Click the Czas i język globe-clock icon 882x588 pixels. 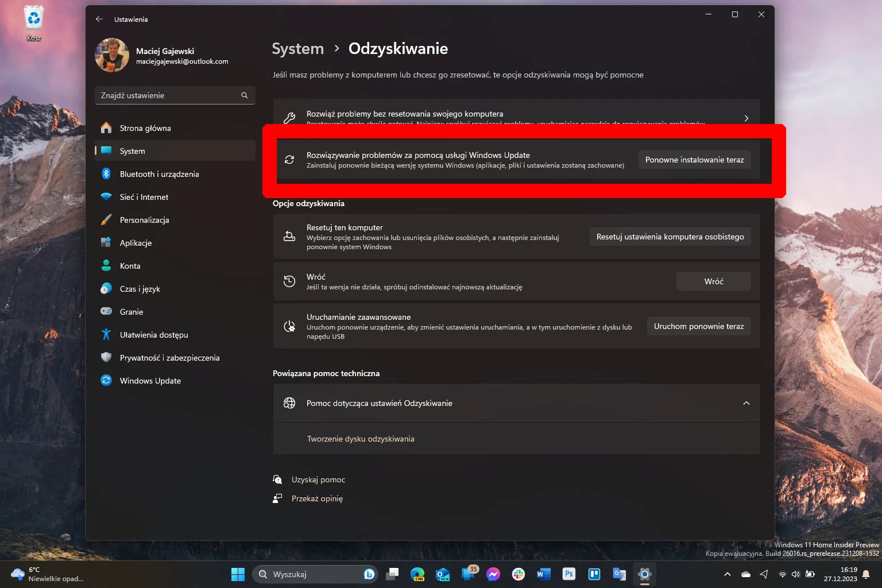106,289
